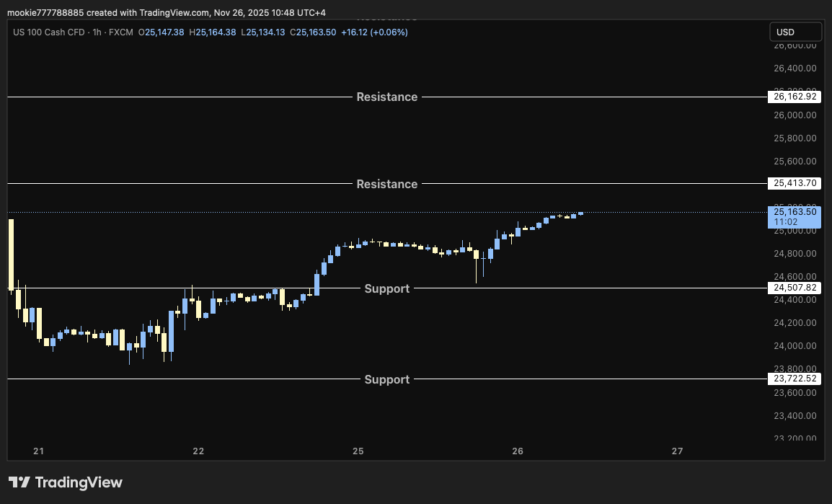832x504 pixels.
Task: Open the USD currency selector
Action: (795, 32)
